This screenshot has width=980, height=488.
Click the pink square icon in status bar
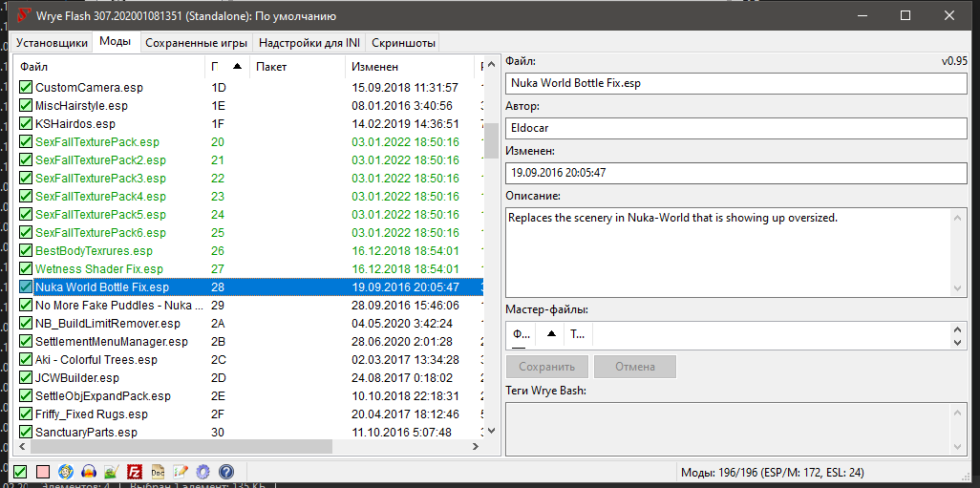pos(43,471)
